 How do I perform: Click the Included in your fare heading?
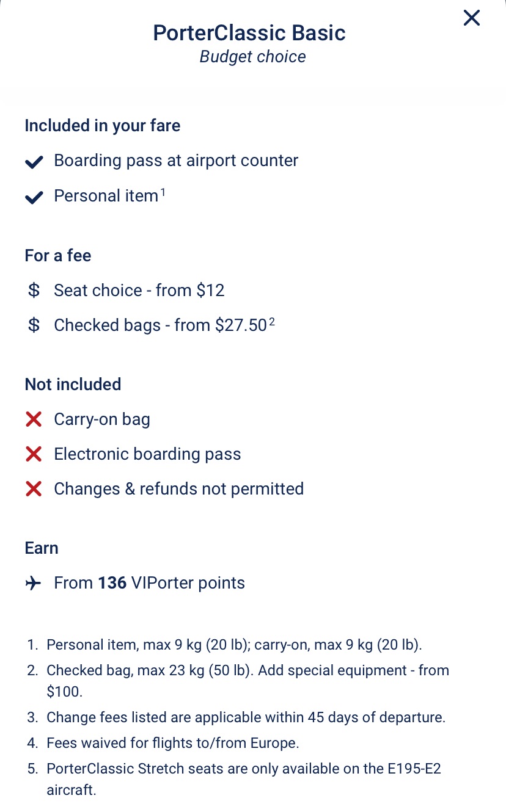(103, 126)
